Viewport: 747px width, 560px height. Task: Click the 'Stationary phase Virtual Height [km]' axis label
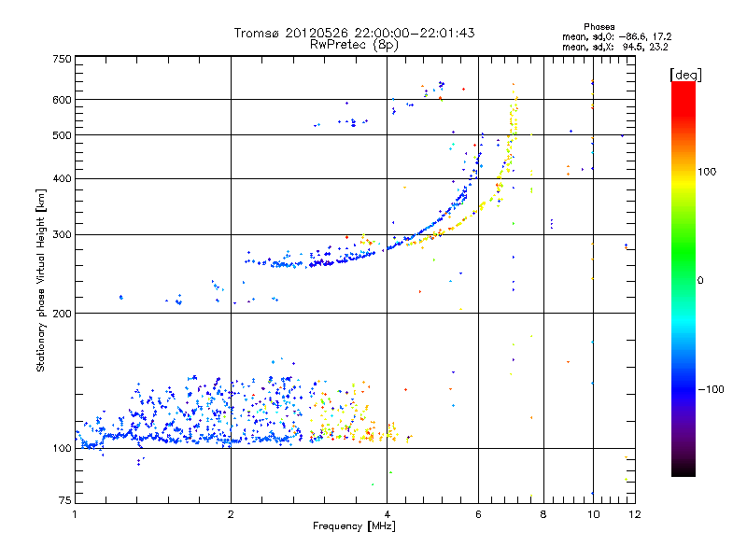click(41, 281)
